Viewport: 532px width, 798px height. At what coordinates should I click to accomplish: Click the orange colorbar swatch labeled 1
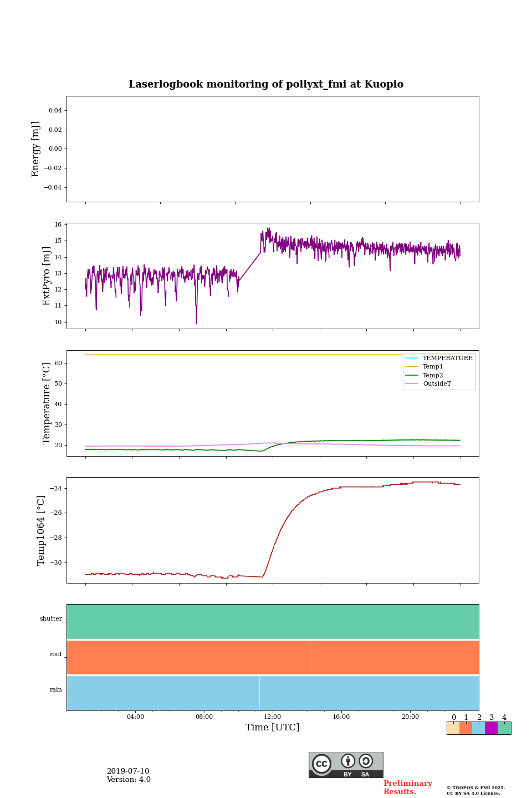(x=465, y=728)
